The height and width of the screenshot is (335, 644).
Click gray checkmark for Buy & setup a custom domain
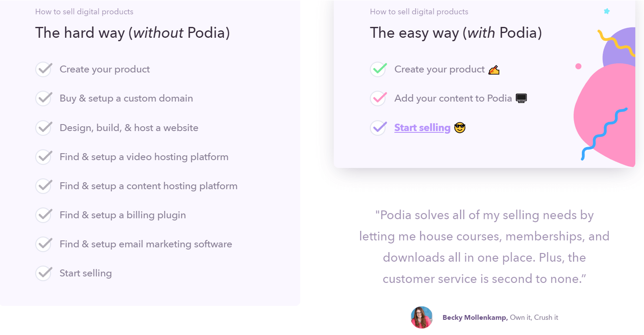[x=43, y=99]
